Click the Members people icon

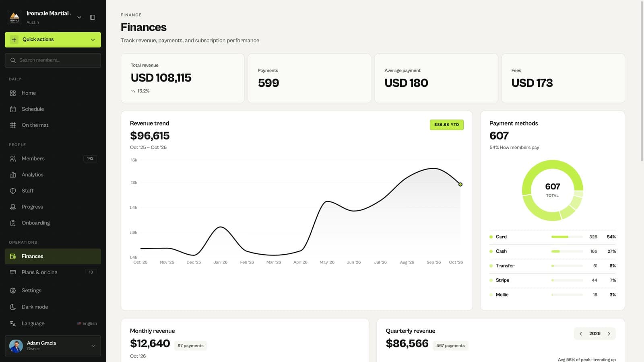tap(13, 158)
